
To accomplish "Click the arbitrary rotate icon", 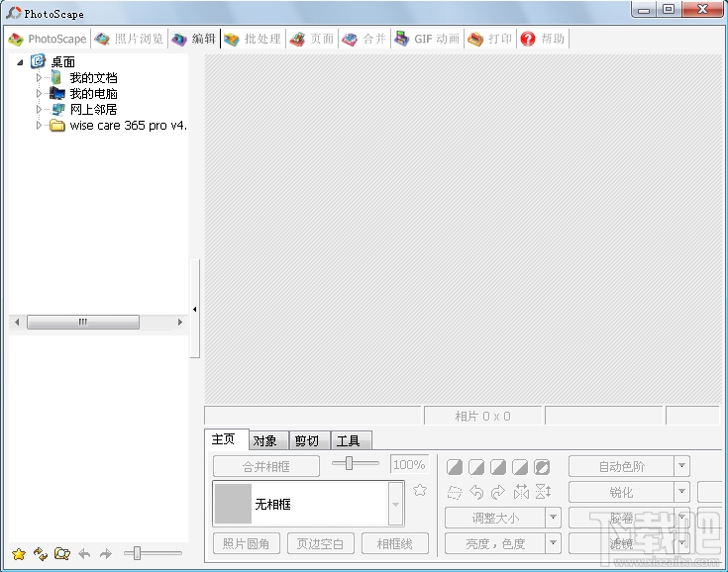I will (x=455, y=492).
